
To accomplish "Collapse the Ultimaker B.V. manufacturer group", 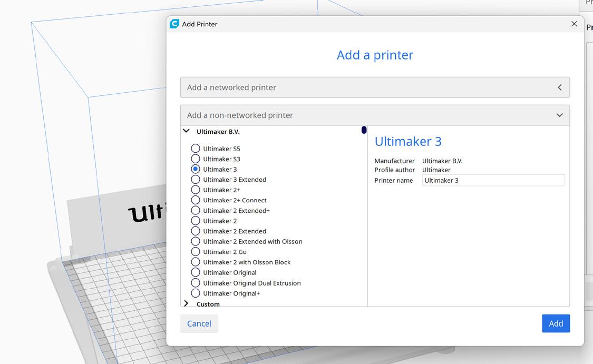I will (x=187, y=131).
